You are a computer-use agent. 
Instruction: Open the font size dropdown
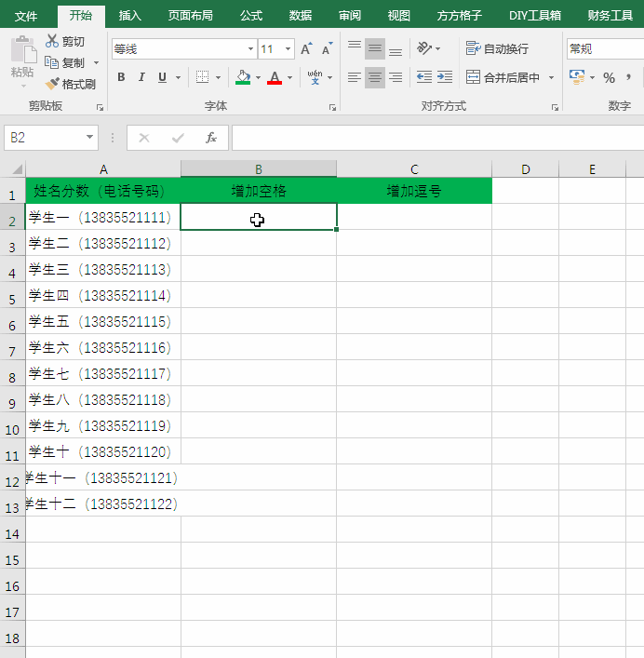[288, 48]
